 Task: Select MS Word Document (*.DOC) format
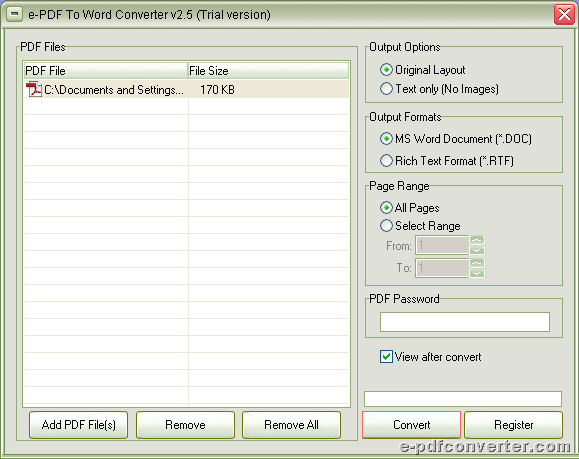coord(386,138)
